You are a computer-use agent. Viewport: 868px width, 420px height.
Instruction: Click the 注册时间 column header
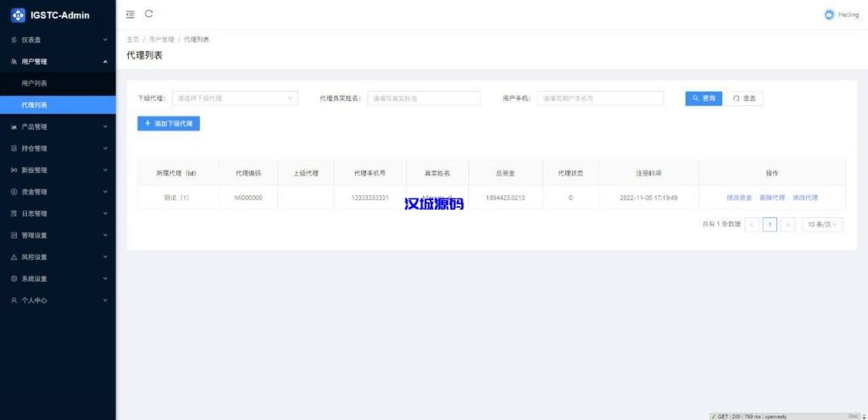[648, 173]
